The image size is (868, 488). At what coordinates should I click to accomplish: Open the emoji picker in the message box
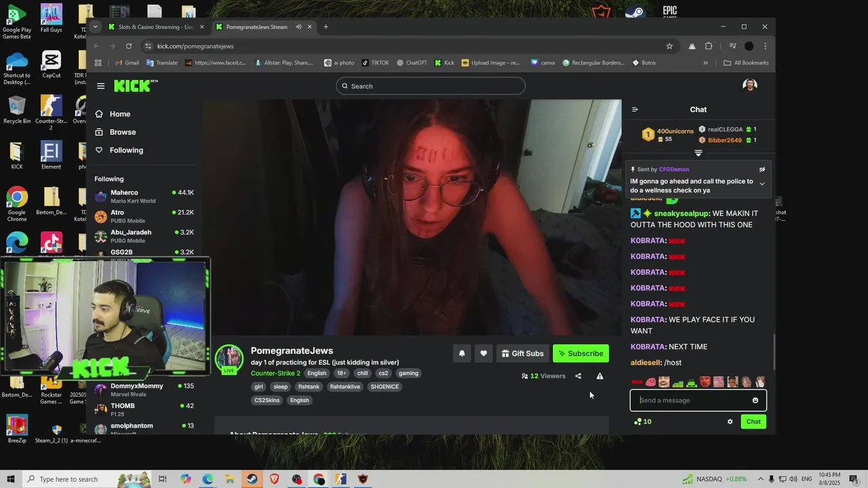(755, 401)
